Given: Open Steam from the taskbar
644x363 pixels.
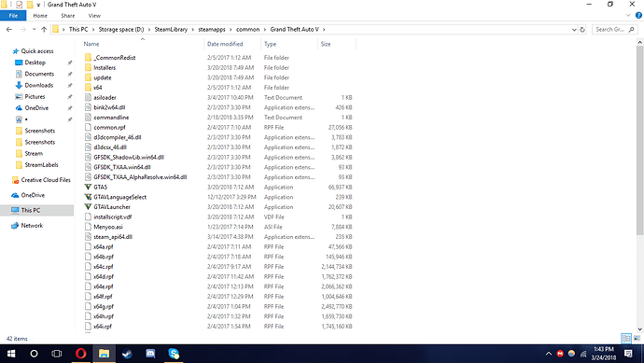Looking at the screenshot, I should (x=127, y=354).
